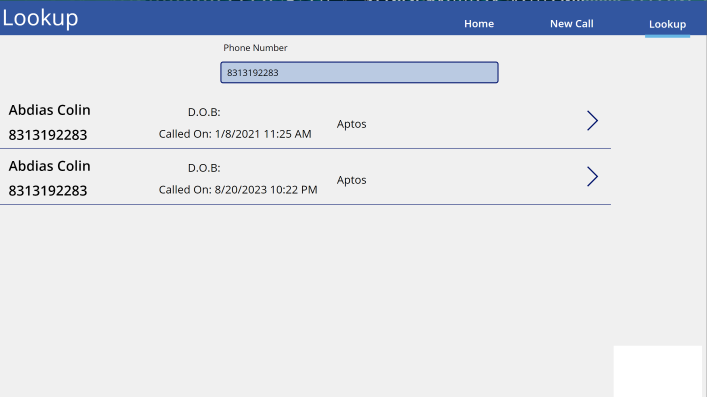This screenshot has height=397, width=707.
Task: Click the Lookup page title
Action: [41, 18]
